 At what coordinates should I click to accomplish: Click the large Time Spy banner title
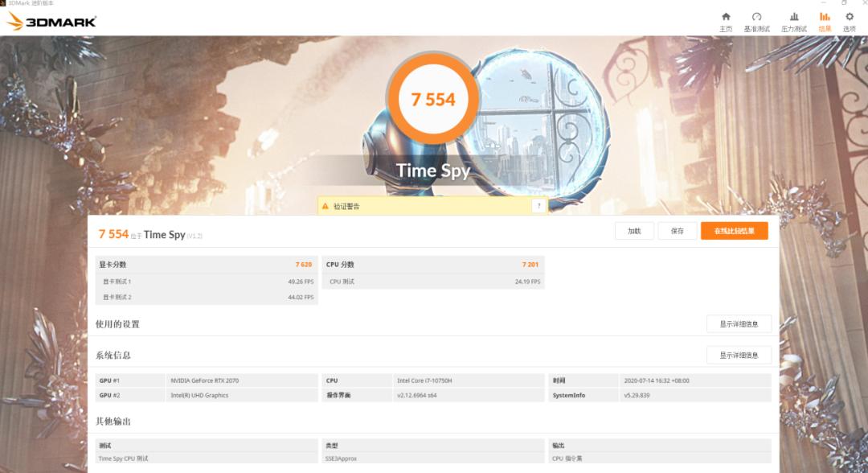coord(433,171)
